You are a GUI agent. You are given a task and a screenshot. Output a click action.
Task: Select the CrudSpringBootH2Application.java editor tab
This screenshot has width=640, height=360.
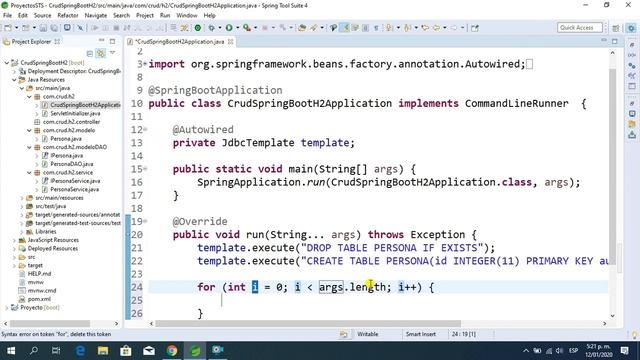[180, 42]
